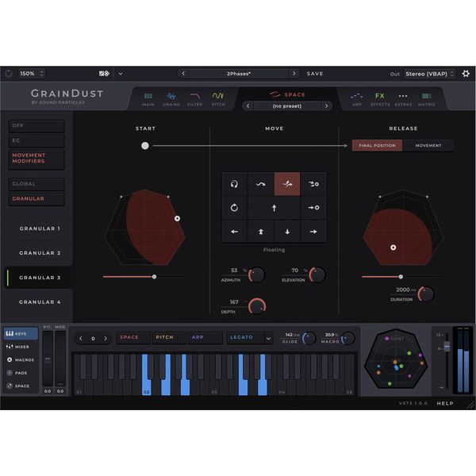
Task: Click the ELEVATION knob
Action: [317, 275]
